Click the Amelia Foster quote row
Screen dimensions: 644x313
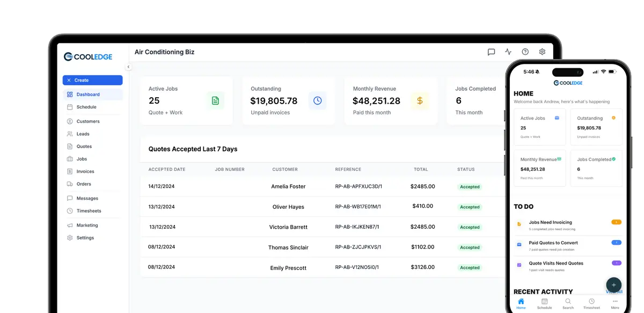[322, 186]
